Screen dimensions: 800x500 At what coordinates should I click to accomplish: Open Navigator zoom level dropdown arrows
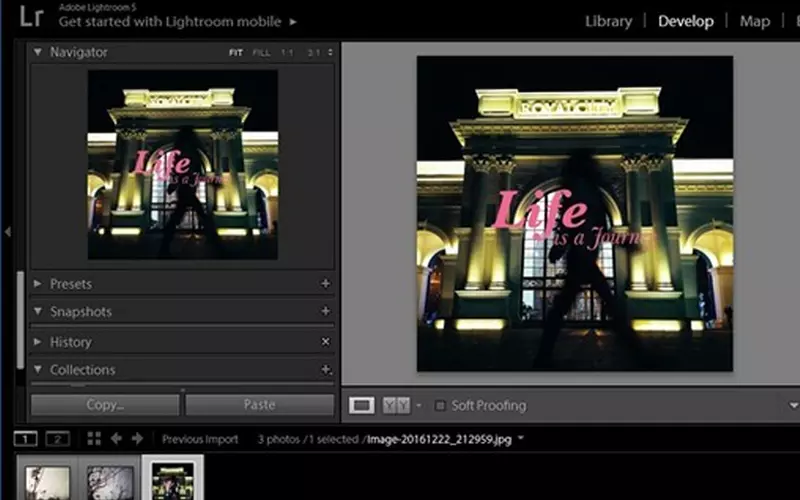point(330,53)
